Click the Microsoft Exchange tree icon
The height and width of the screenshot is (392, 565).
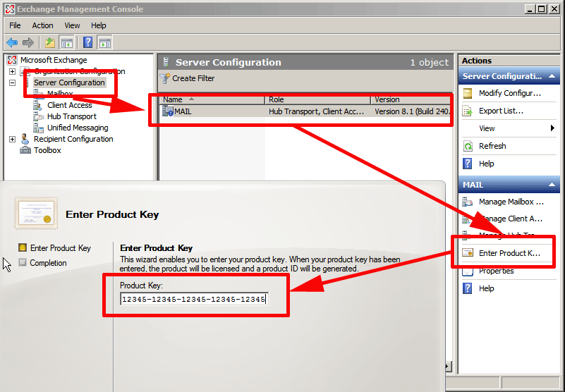pyautogui.click(x=12, y=60)
